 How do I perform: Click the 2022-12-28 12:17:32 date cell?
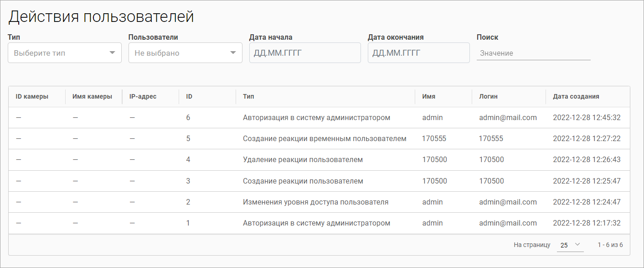(x=587, y=223)
